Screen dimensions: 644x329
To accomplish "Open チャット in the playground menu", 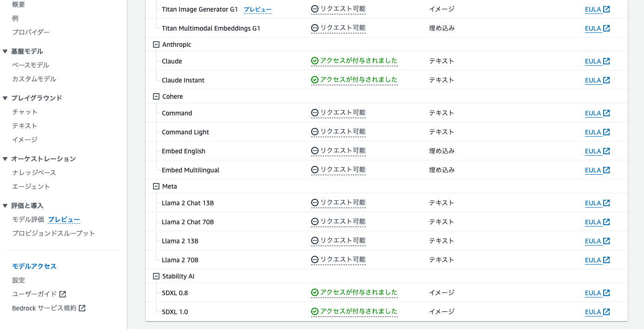I will (25, 112).
